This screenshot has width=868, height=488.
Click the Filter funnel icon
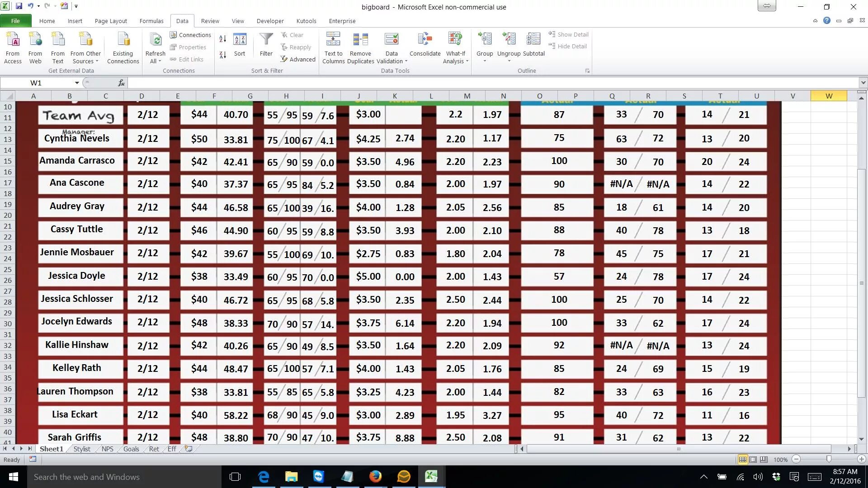click(266, 40)
